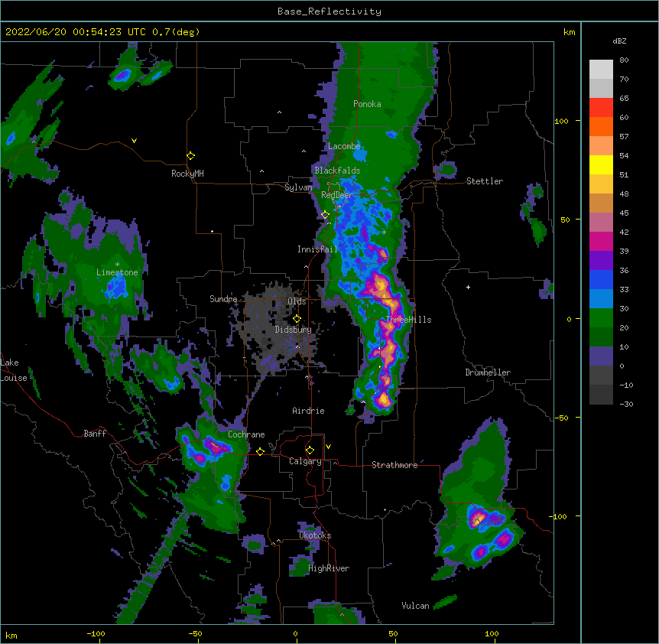
Task: Click the yellow station marker above Calgary label
Action: [310, 450]
